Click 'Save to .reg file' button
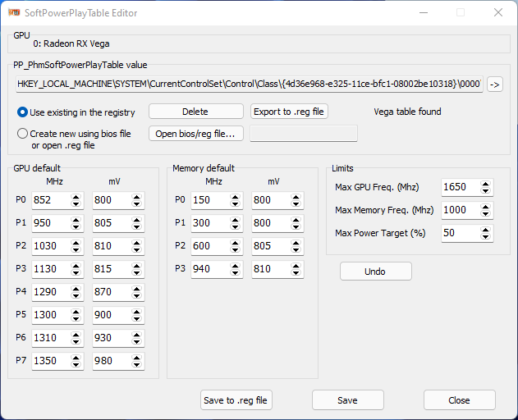 [x=236, y=400]
